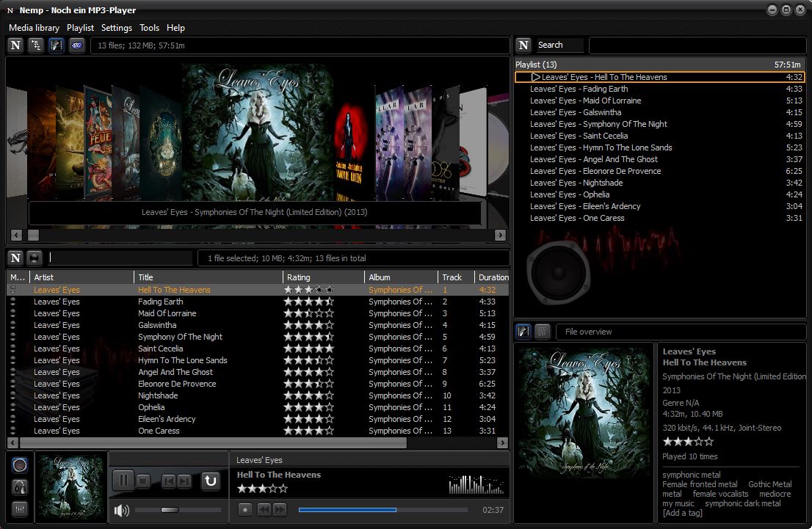
Task: Skip to the next track
Action: click(x=184, y=481)
